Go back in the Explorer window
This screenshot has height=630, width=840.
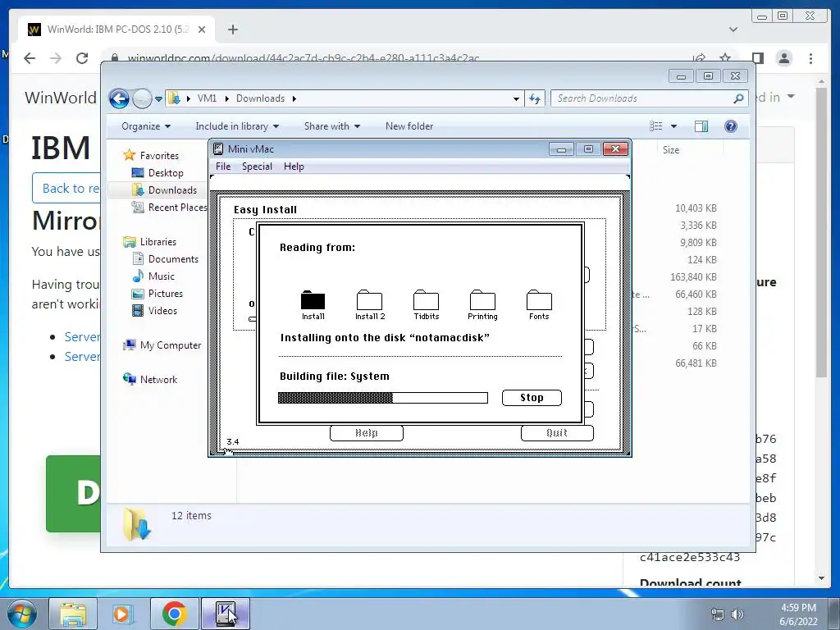[119, 98]
